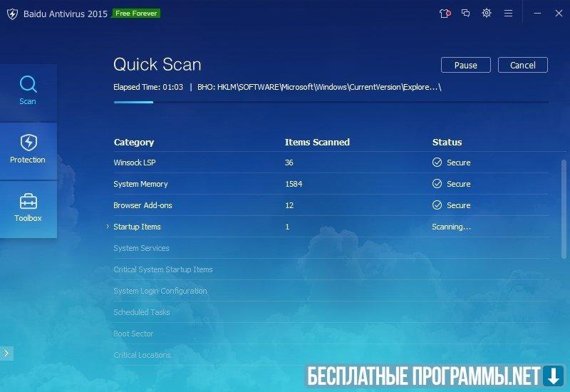Open the feedback chat icon
570x392 pixels.
pos(466,14)
